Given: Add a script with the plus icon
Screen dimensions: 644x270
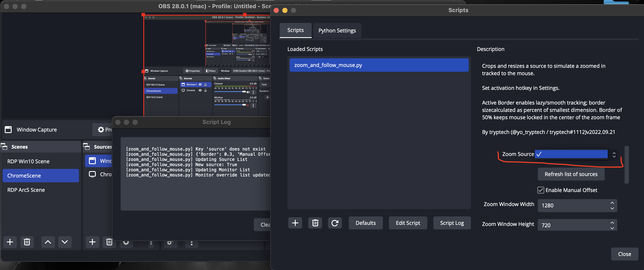Looking at the screenshot, I should point(295,223).
